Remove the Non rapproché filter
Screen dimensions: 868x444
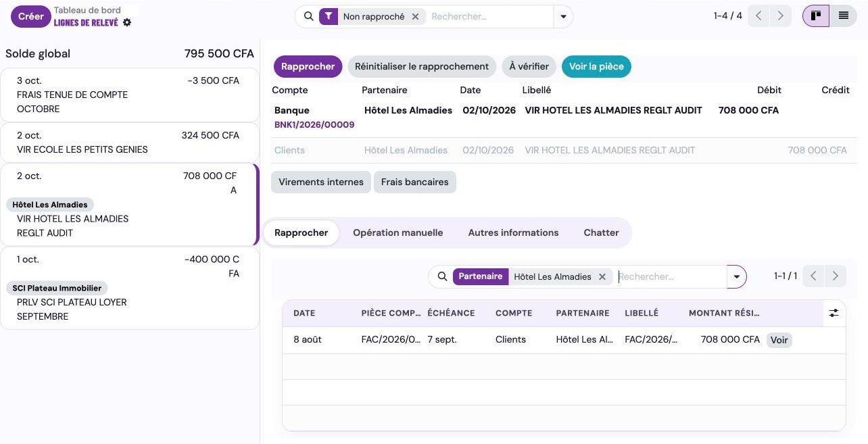pos(415,16)
